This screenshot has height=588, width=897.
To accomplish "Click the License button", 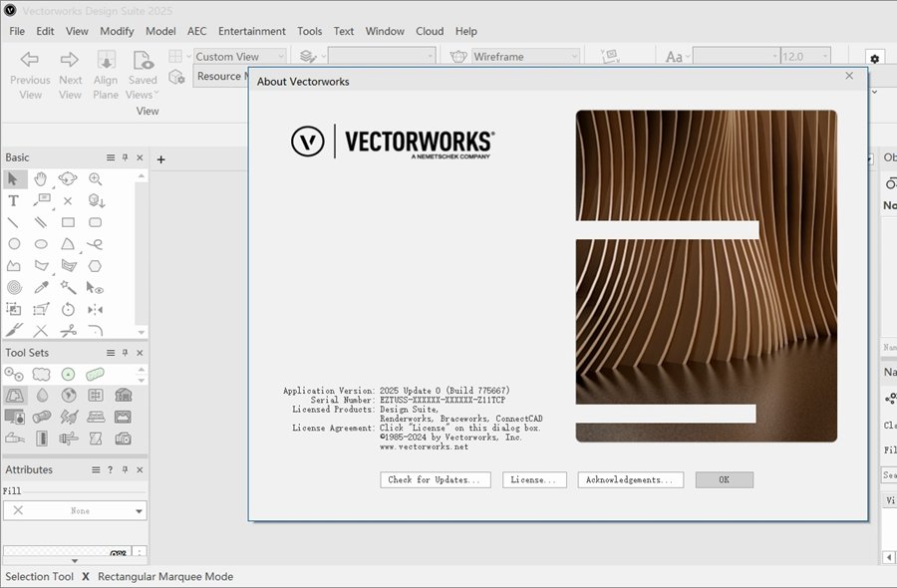I will pyautogui.click(x=534, y=480).
